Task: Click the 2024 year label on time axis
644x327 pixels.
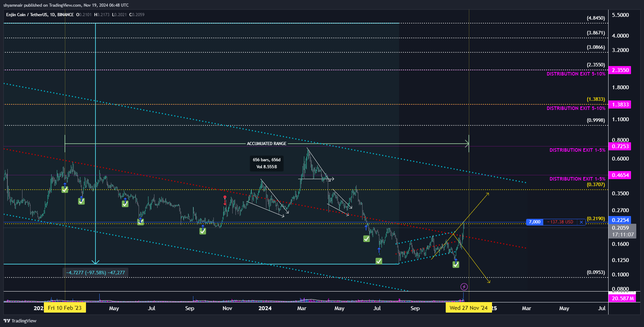Action: [x=265, y=308]
